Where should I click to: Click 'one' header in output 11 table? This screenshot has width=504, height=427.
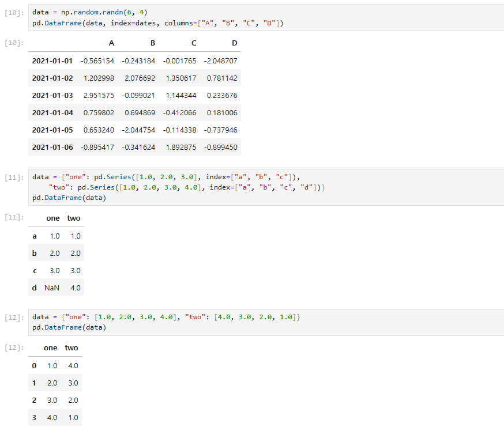(53, 218)
